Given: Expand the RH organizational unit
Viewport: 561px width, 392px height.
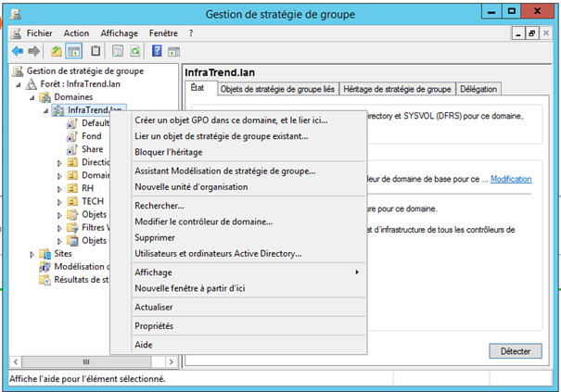Looking at the screenshot, I should pyautogui.click(x=60, y=188).
